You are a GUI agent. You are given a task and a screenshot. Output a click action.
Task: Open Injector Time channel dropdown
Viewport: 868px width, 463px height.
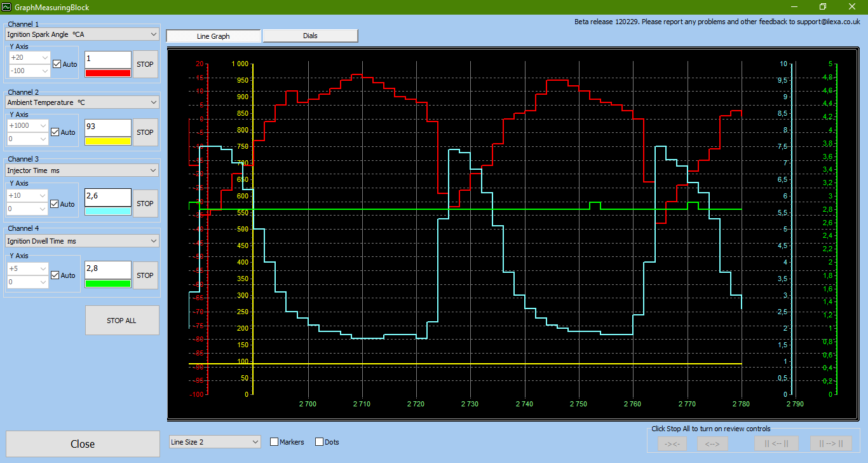coord(82,170)
